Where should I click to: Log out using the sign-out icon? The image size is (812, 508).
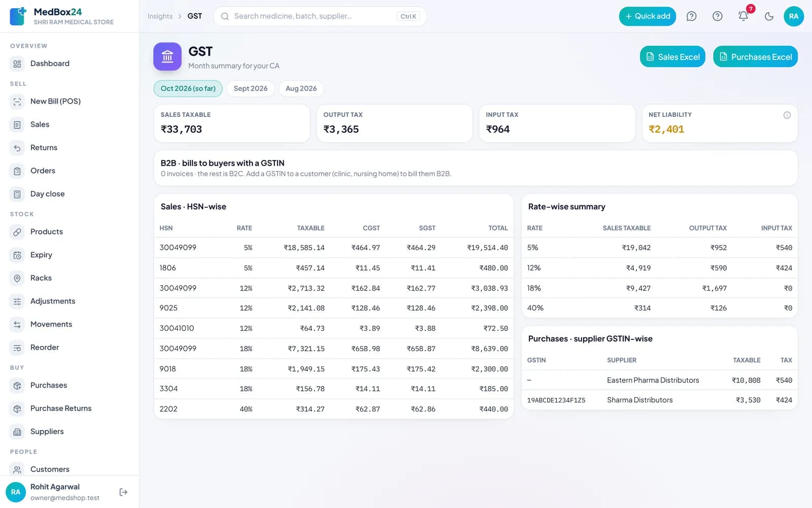(123, 492)
